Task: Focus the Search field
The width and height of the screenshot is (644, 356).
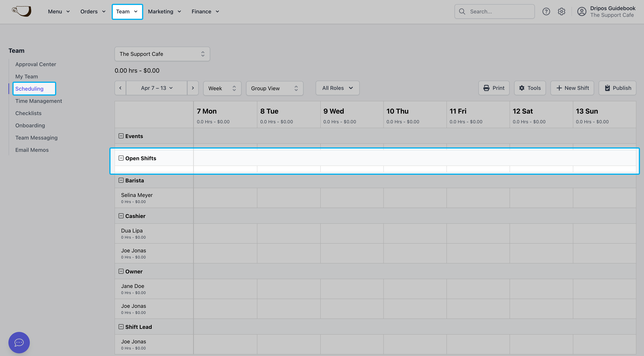Action: click(494, 11)
